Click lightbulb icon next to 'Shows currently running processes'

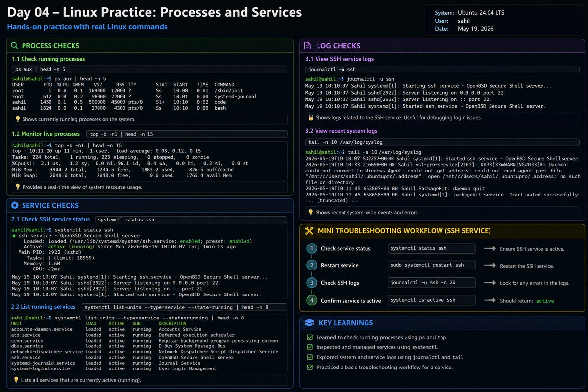coord(18,119)
